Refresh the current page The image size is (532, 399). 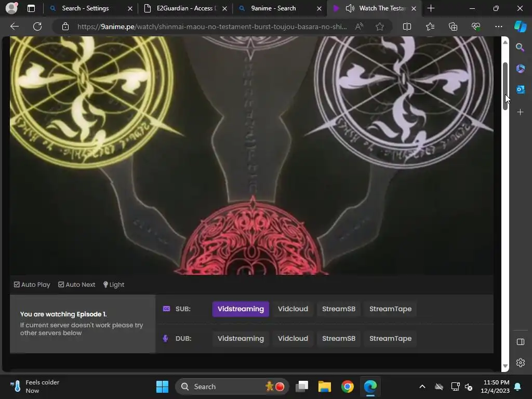coord(37,26)
